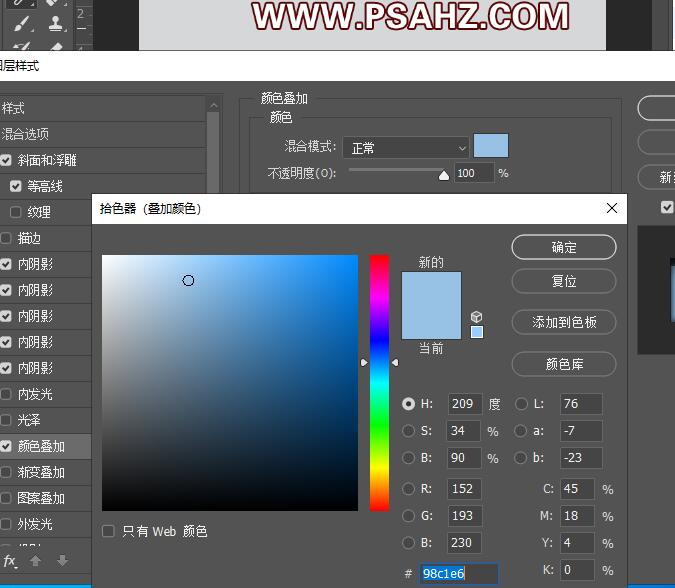Viewport: 675px width, 588px height.
Task: Select the a channel radio button
Action: pyautogui.click(x=521, y=431)
